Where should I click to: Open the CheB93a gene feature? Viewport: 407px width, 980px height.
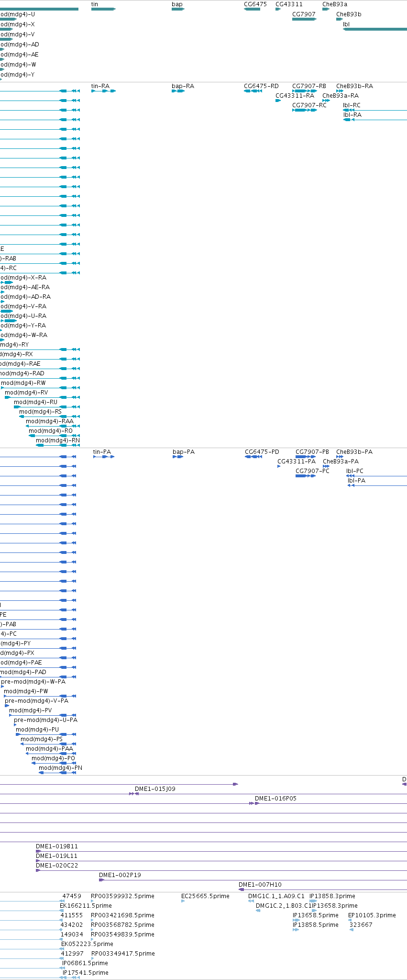point(326,9)
